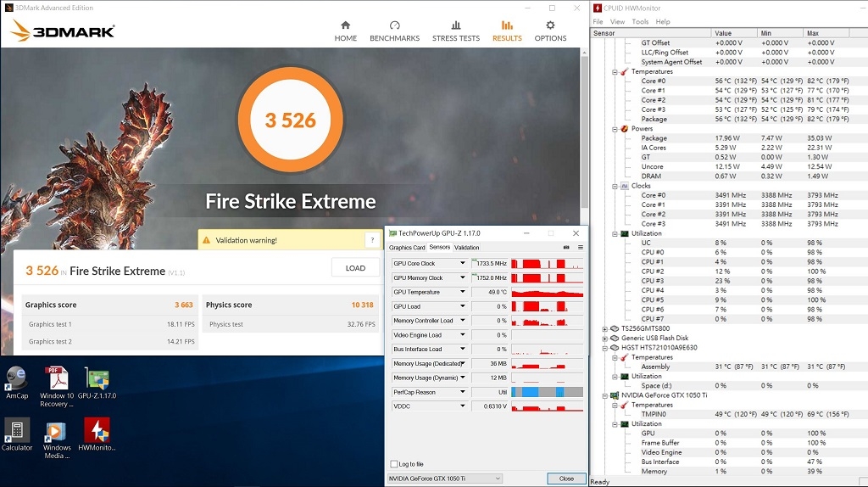Open the NVIDIA GeForce GTX 1050 Ti combo box
The image size is (868, 487).
pyautogui.click(x=444, y=479)
